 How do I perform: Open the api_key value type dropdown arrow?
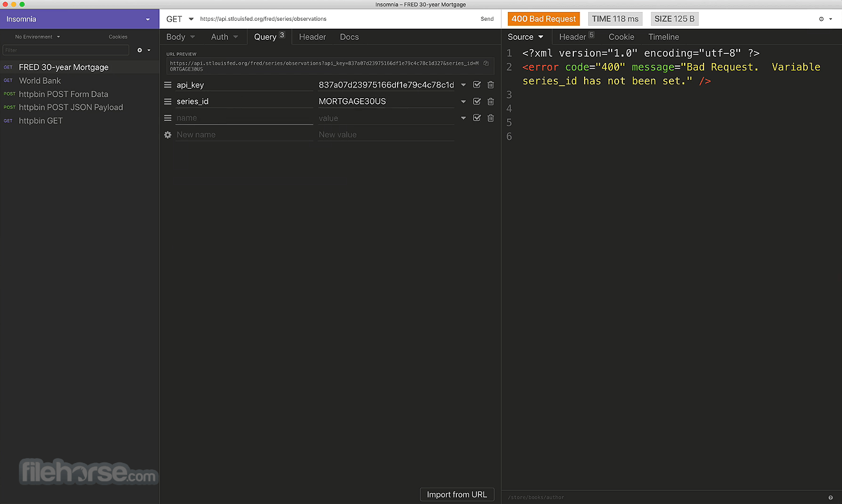[x=464, y=85]
